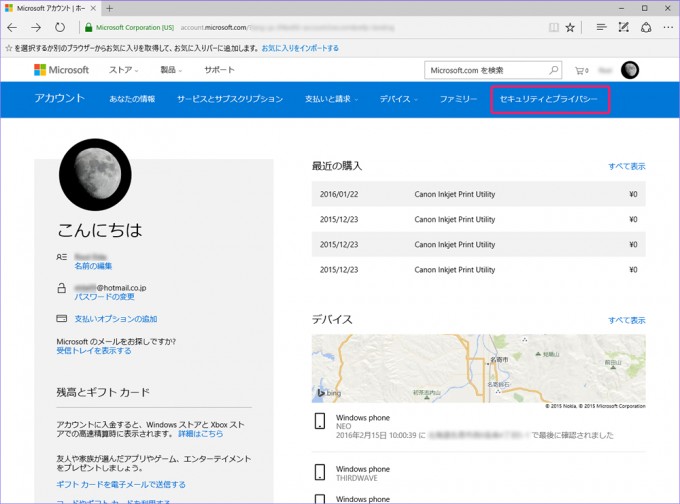Click the 詳細はこちら link
This screenshot has width=680, height=504.
pos(201,433)
